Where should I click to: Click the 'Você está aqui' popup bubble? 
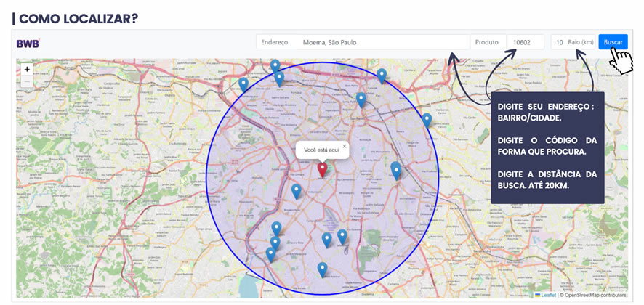[x=320, y=150]
